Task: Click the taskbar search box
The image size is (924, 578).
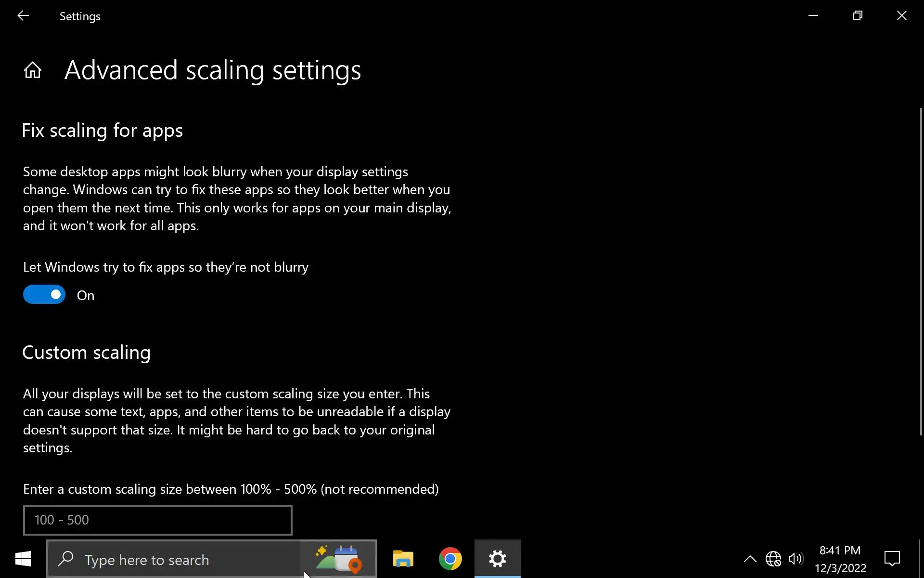Action: [173, 560]
